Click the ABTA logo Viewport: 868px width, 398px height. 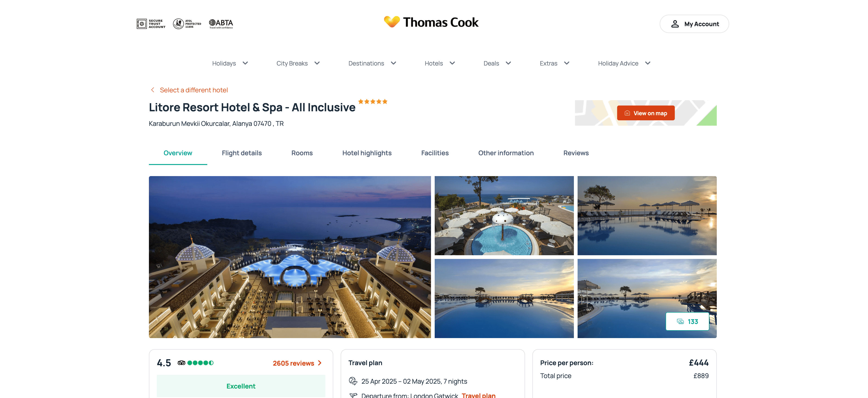tap(221, 24)
